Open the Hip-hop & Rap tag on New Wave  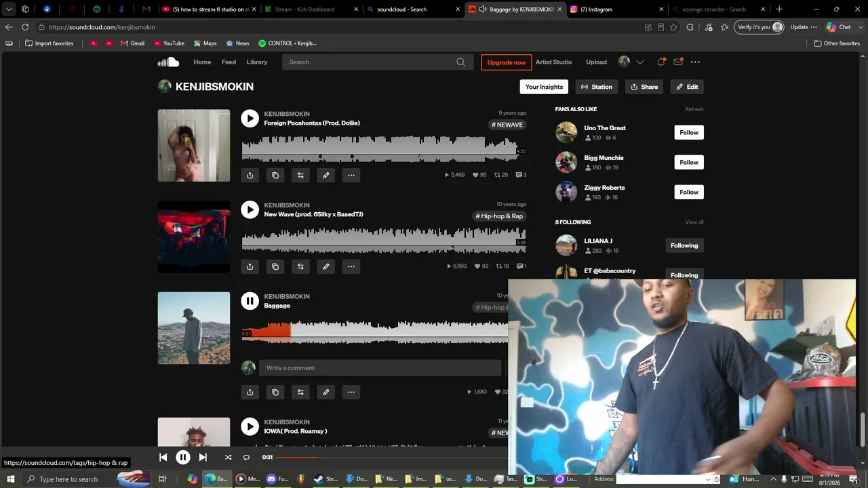point(500,216)
